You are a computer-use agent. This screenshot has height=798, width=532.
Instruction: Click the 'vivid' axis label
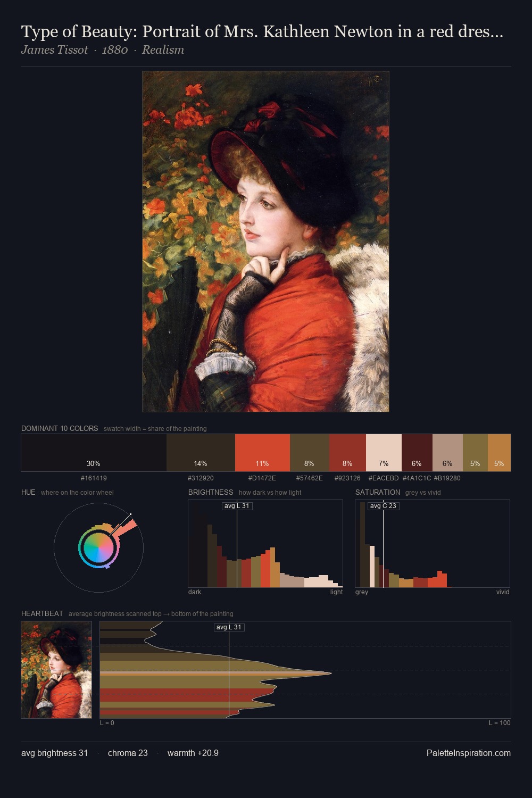click(x=503, y=592)
